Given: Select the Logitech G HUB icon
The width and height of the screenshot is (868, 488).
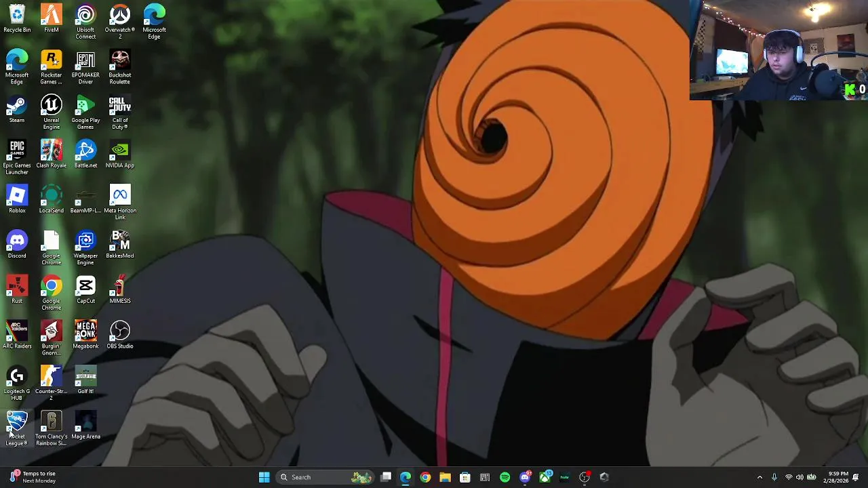Looking at the screenshot, I should pos(17,384).
